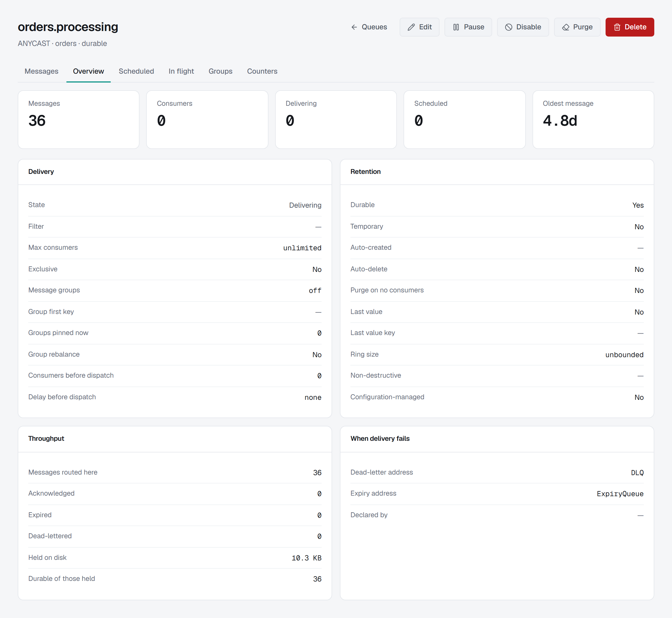672x618 pixels.
Task: Click the Durable value 'Yes'
Action: tap(638, 205)
